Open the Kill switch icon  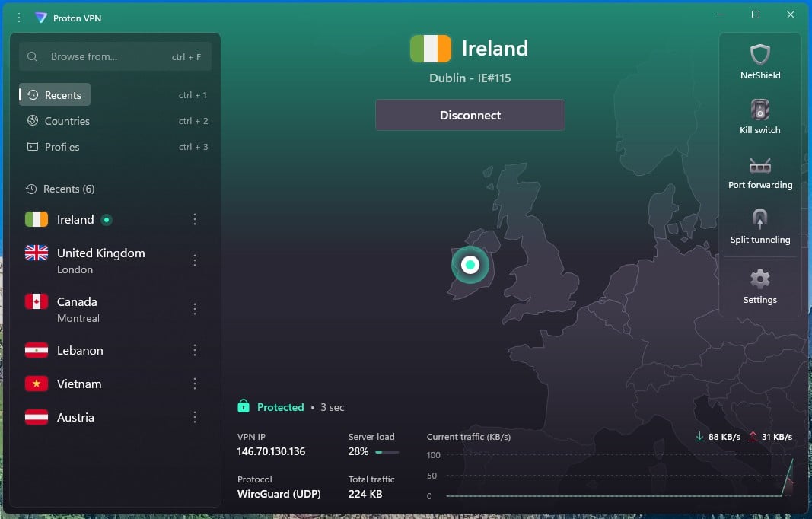coord(759,110)
